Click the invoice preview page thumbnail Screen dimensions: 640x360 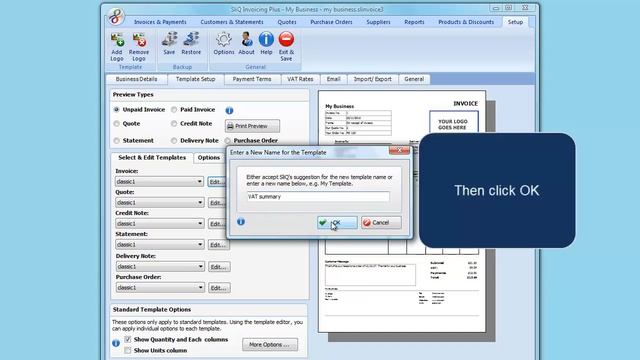[x=402, y=211]
